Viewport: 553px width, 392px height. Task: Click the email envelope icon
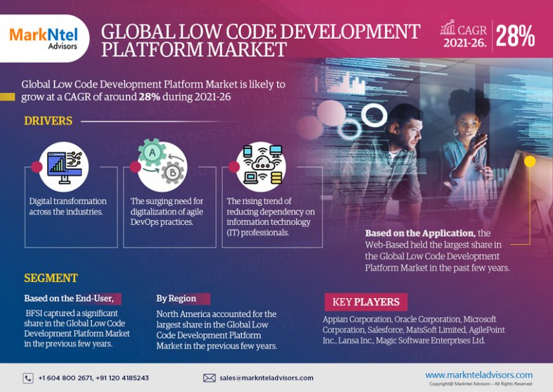[210, 377]
